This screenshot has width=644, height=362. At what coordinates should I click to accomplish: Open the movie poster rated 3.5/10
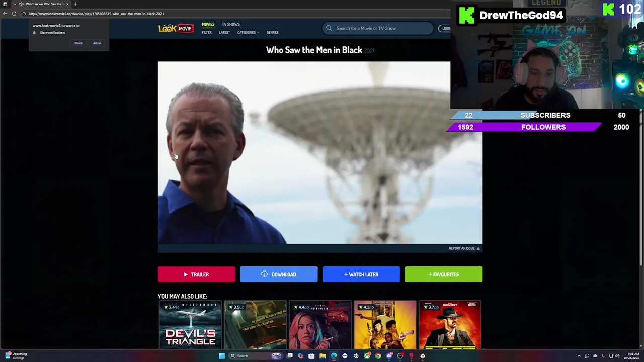(x=255, y=325)
